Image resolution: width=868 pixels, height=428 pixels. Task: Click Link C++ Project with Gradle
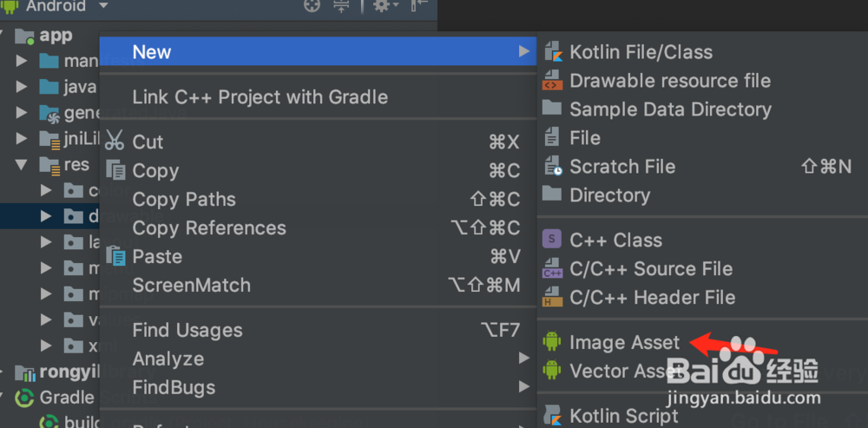pyautogui.click(x=260, y=96)
